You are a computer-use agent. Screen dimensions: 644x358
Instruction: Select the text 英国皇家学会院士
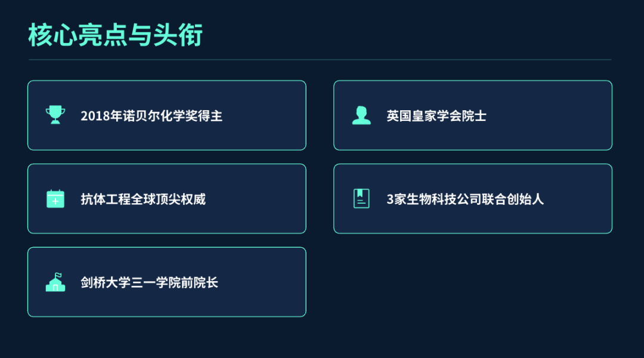[x=436, y=116]
